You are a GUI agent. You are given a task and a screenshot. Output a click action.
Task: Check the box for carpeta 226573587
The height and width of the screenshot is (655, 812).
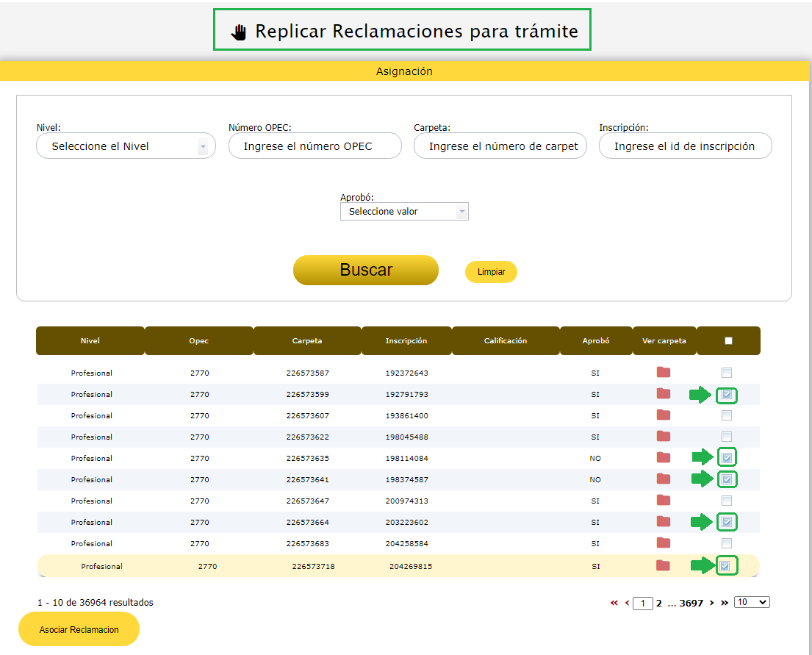pos(727,372)
